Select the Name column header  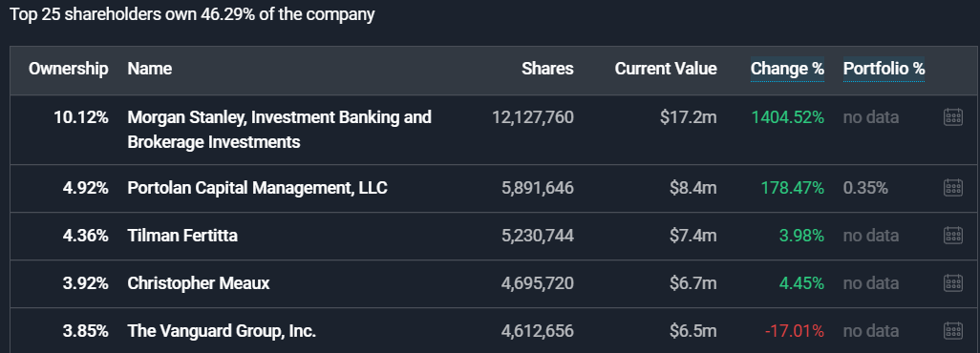[x=149, y=69]
